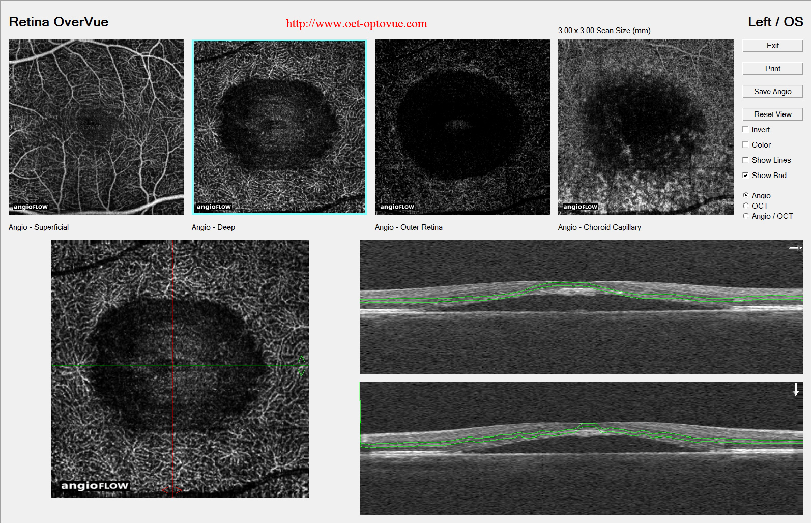Toggle the Show Lines checkbox
Screen dimensions: 812x524
coord(745,160)
